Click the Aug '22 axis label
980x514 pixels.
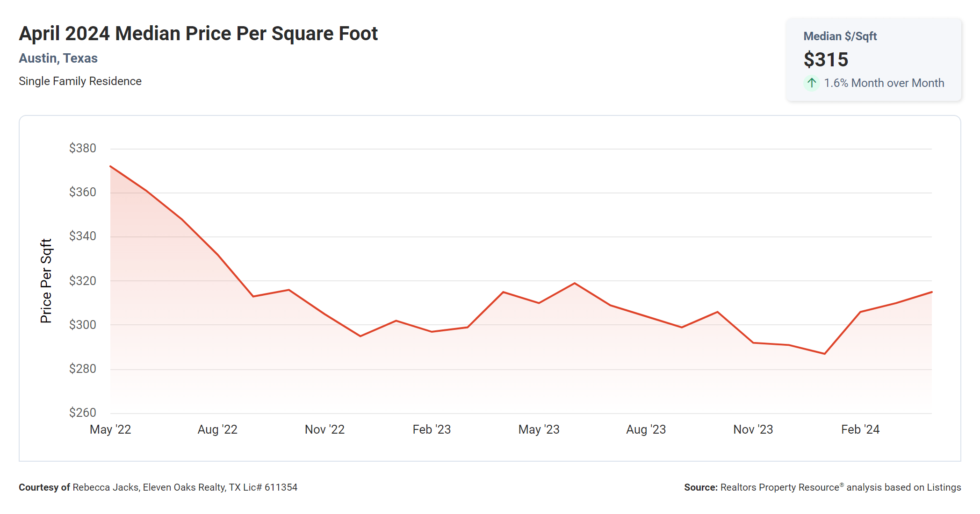217,429
